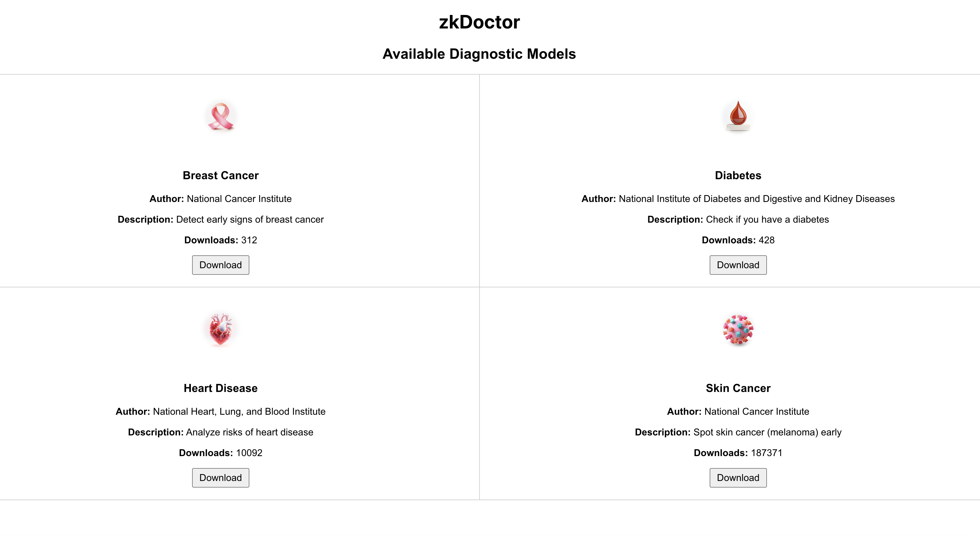Image resolution: width=980 pixels, height=537 pixels.
Task: Select the Heart Disease card title
Action: (221, 388)
